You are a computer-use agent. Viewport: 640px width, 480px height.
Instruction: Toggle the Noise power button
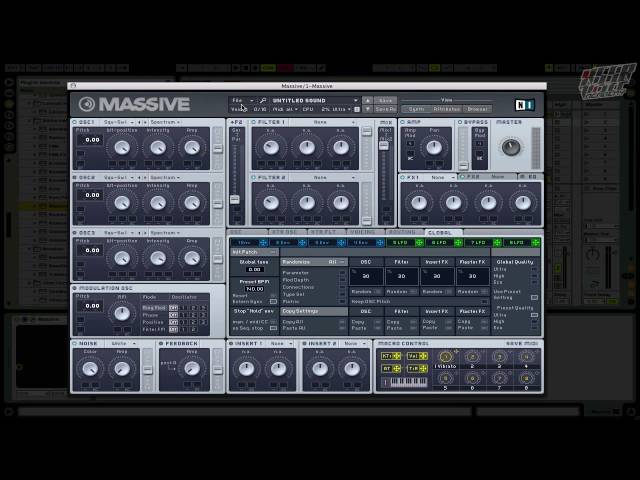click(75, 344)
